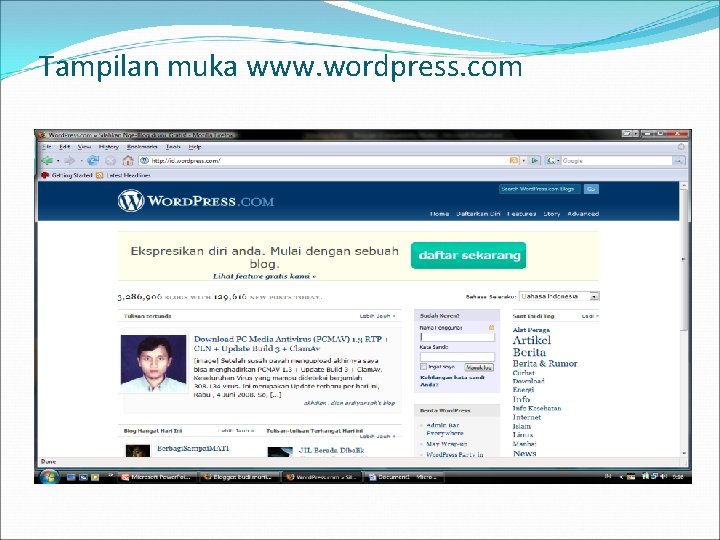Click Admin Bar Everywhere news link
The image size is (720, 540).
point(444,429)
